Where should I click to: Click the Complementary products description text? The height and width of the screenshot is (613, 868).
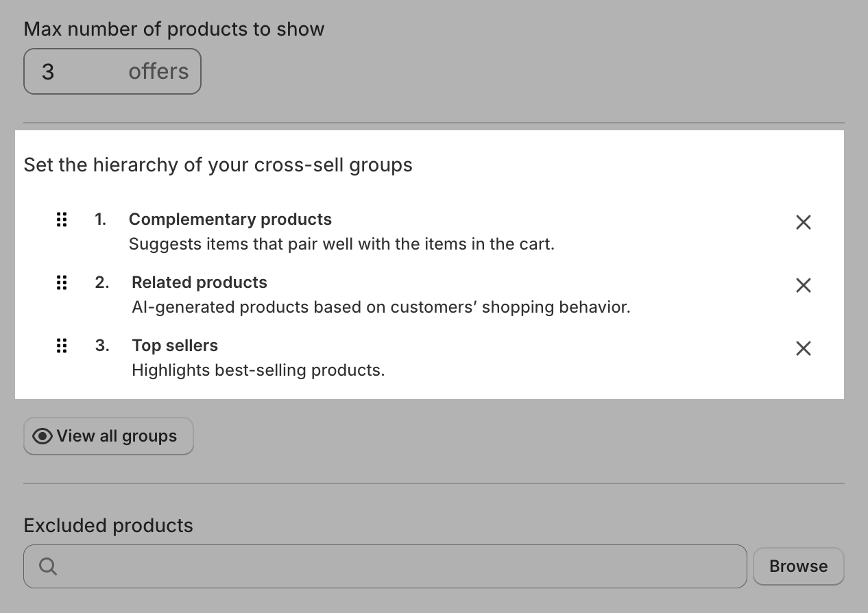click(341, 244)
